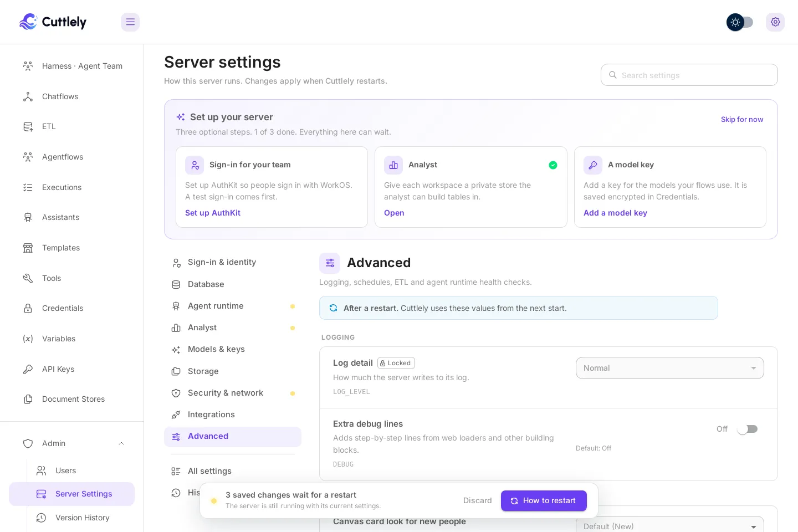Collapse the Admin section chevron
The image size is (798, 532).
pyautogui.click(x=121, y=443)
